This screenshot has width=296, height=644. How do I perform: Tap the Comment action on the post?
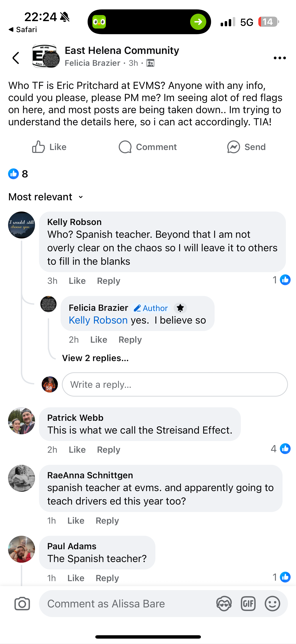point(148,147)
